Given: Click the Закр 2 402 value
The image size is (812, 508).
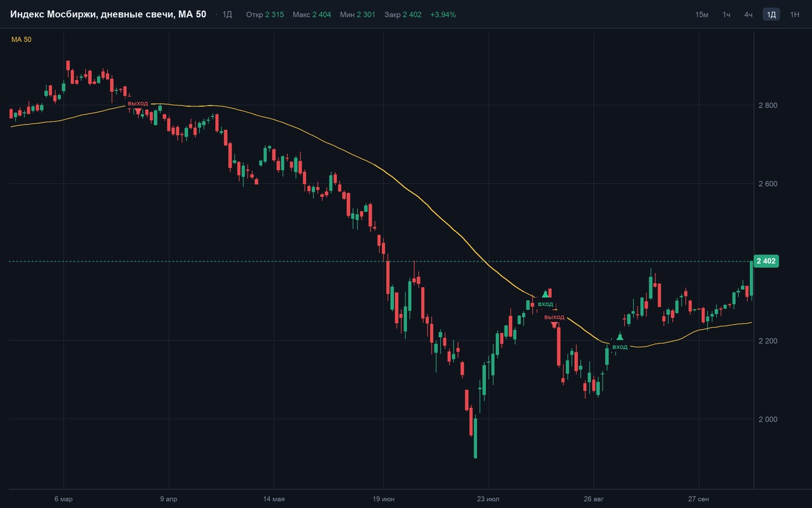Looking at the screenshot, I should (x=403, y=15).
